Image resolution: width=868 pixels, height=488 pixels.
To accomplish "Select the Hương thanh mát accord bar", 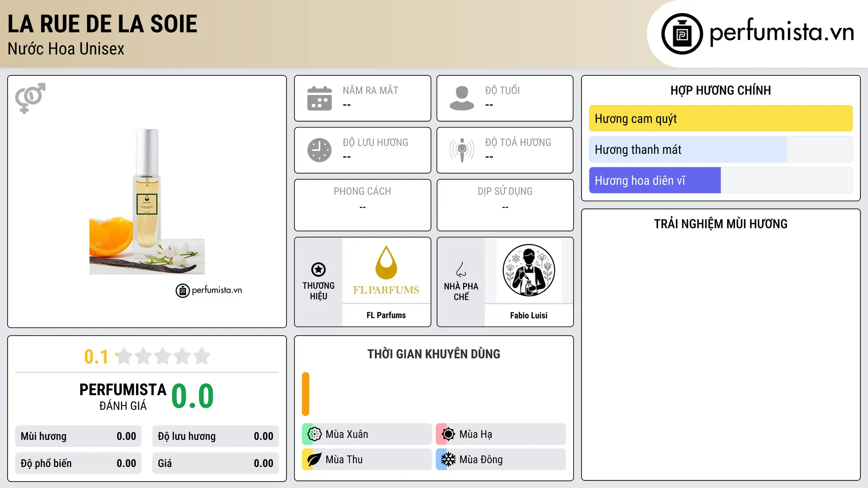I will coord(721,150).
